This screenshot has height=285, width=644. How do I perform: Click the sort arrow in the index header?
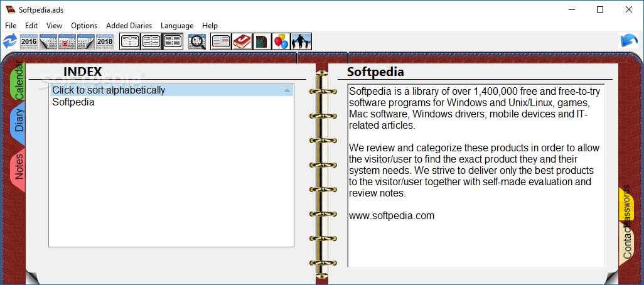[287, 90]
